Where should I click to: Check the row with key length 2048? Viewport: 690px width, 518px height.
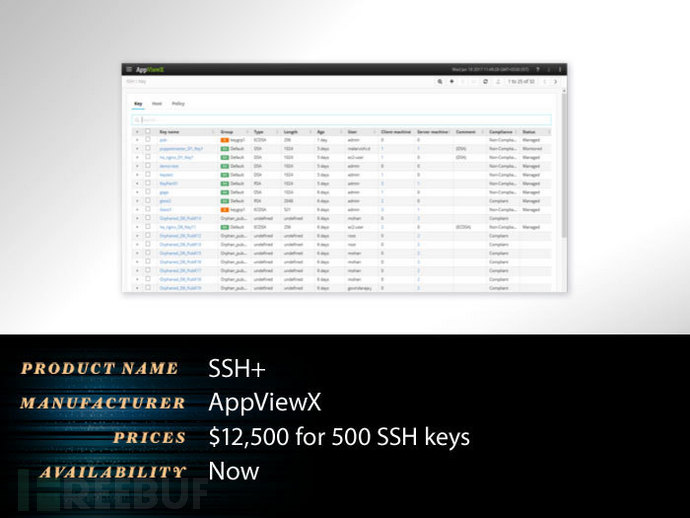[x=148, y=201]
